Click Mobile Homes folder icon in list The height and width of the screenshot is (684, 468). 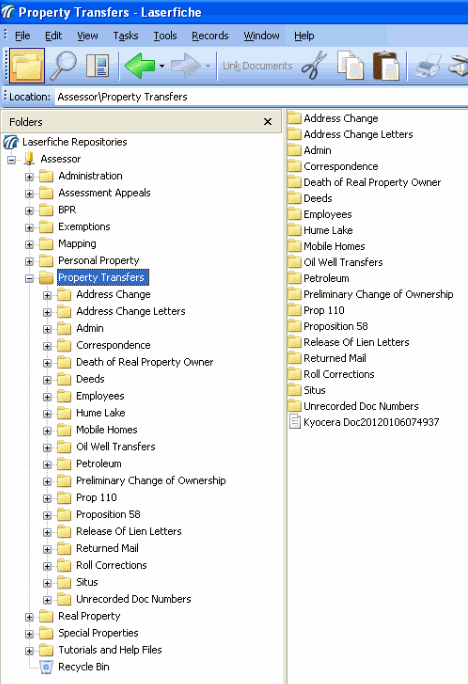(x=295, y=246)
